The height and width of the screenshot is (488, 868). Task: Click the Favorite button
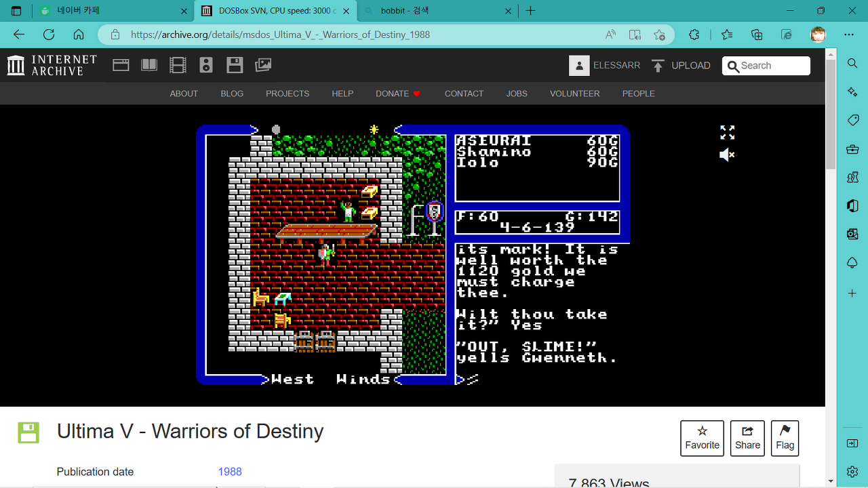(x=702, y=438)
